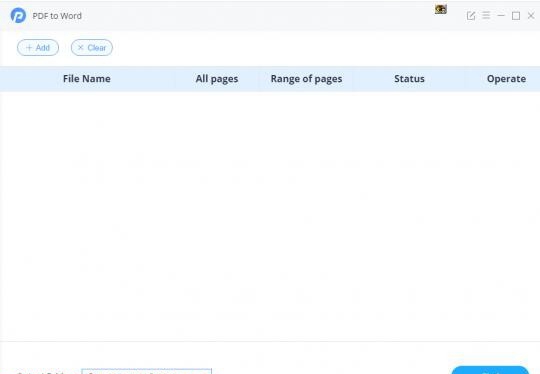Minimize the PDF to Word window

(x=501, y=15)
